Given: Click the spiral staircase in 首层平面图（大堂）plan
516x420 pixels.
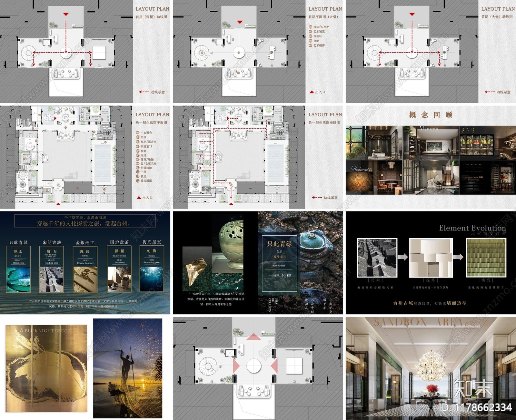Looking at the screenshot, I should [x=202, y=52].
